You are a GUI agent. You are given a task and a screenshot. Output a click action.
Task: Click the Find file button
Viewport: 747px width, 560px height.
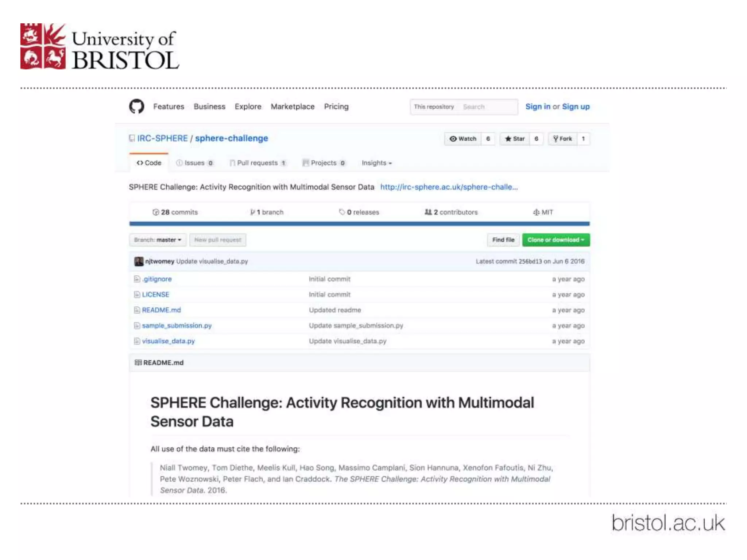[x=503, y=240]
